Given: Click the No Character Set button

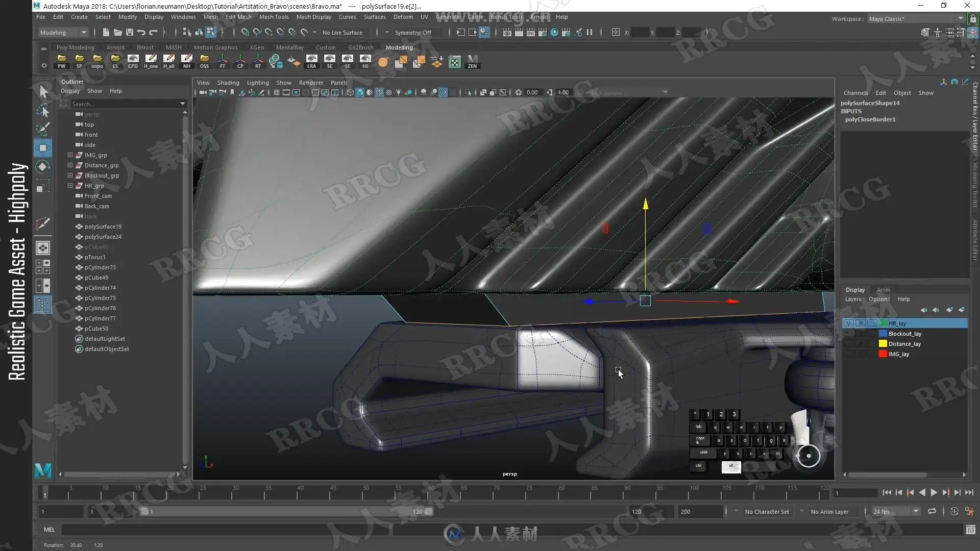Looking at the screenshot, I should point(767,512).
